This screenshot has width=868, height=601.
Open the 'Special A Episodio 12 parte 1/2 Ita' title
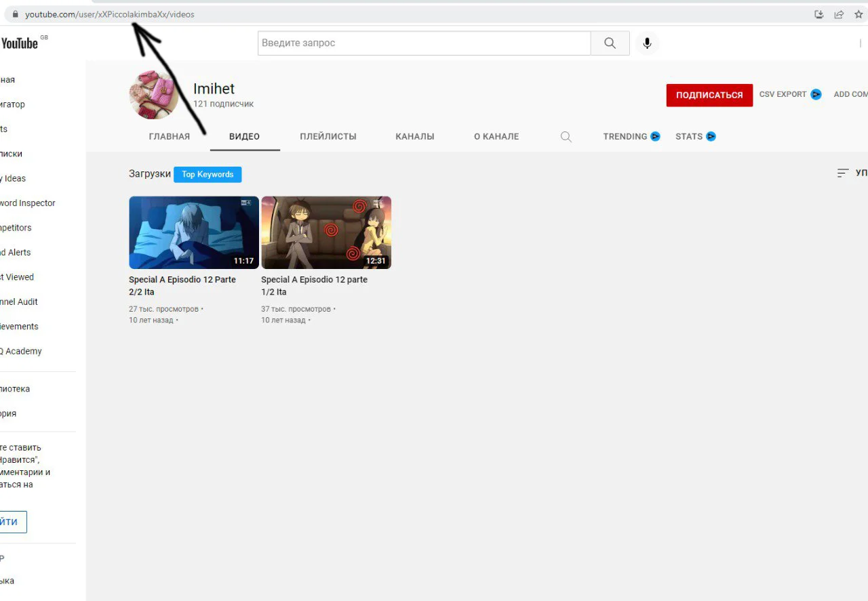[x=314, y=286]
